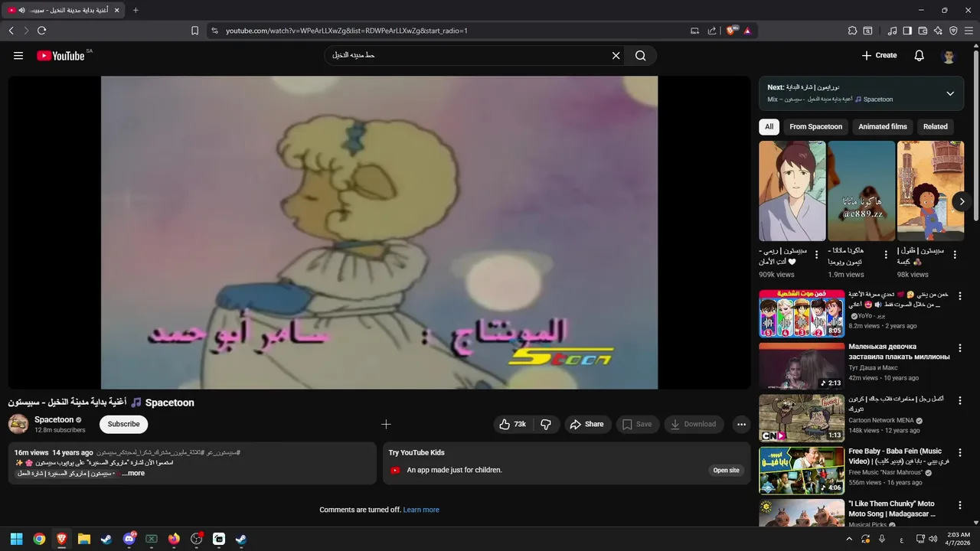Subscribe to the Spacetoon channel
The height and width of the screenshot is (551, 980).
tap(123, 424)
